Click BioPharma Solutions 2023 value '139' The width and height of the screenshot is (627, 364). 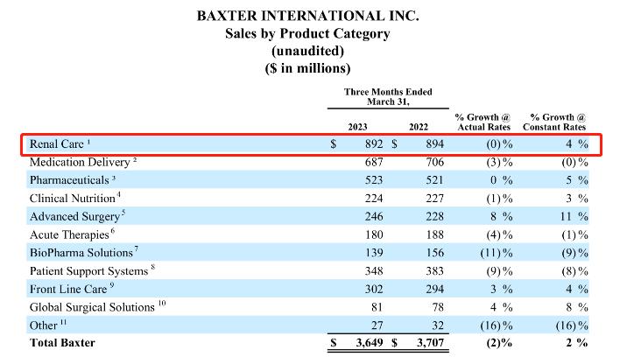[374, 253]
